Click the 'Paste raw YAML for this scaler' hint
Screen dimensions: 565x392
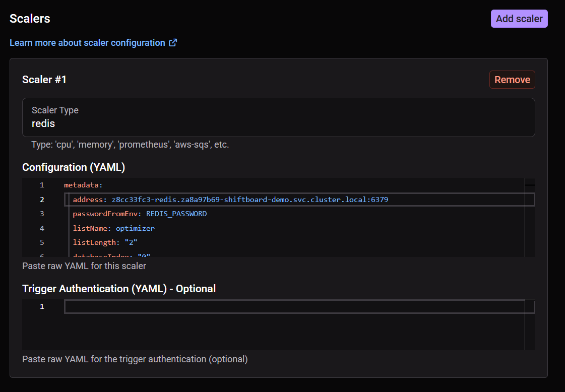point(84,266)
